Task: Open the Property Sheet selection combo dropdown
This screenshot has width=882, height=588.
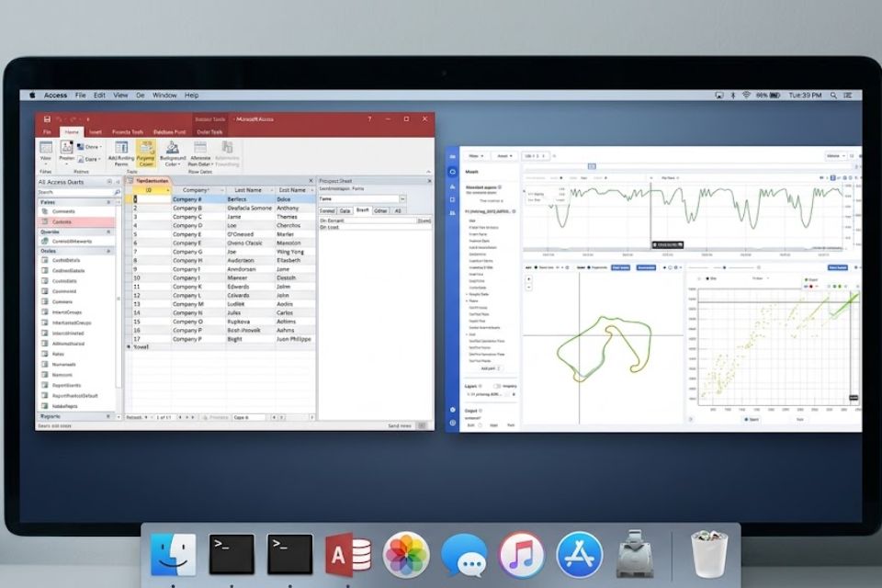Action: point(402,199)
